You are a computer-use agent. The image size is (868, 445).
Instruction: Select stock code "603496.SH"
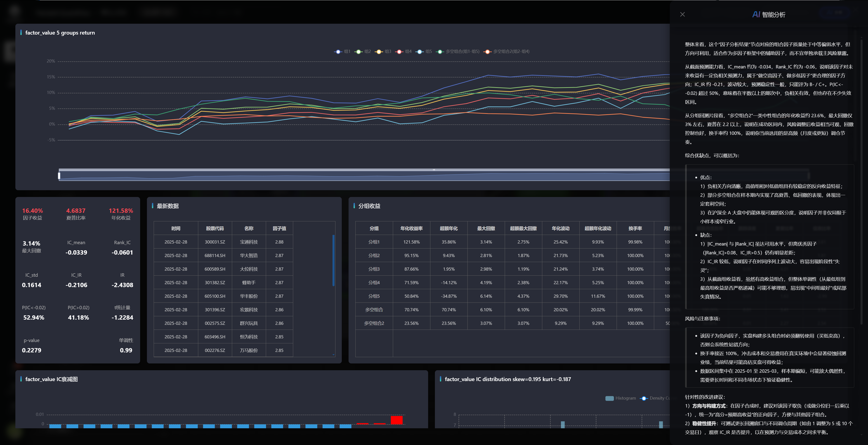[x=215, y=337]
